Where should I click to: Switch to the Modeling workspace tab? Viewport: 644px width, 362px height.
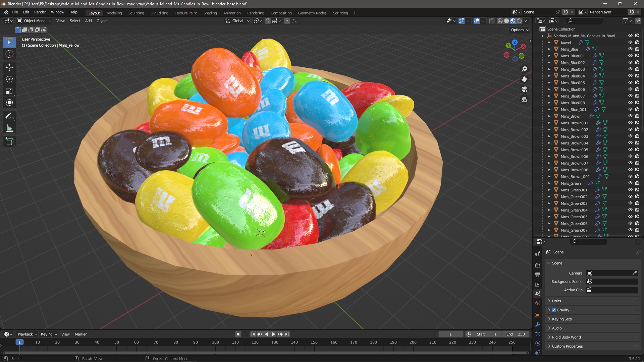tap(114, 13)
